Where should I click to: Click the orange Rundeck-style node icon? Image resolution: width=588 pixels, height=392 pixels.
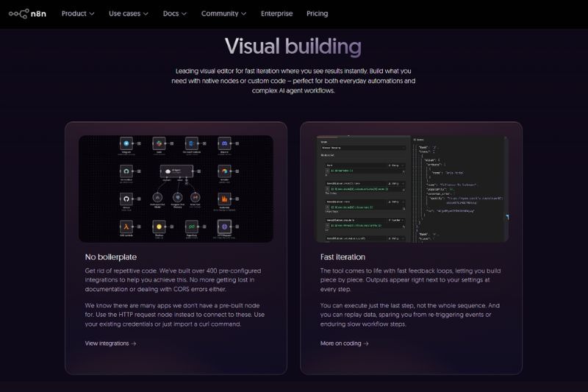click(224, 197)
